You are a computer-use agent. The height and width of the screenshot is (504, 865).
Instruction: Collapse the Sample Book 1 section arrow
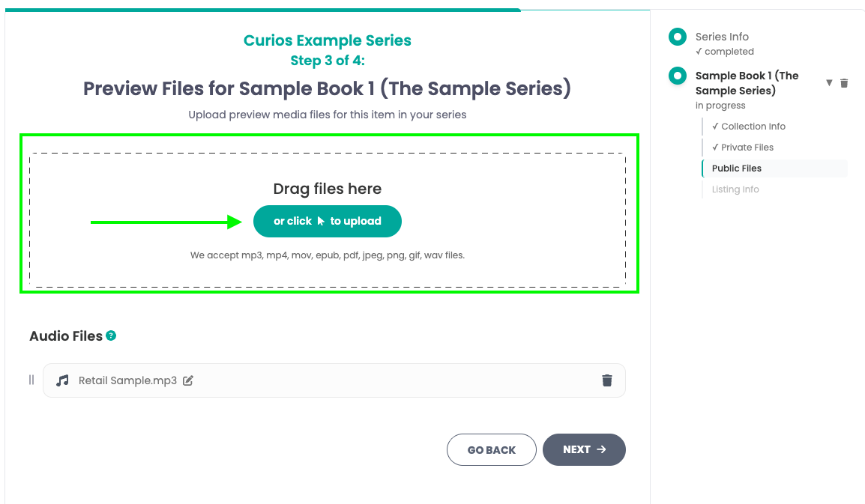(x=829, y=82)
